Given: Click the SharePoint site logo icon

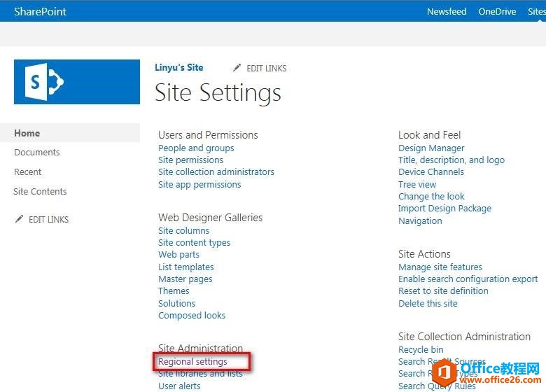Looking at the screenshot, I should point(77,82).
